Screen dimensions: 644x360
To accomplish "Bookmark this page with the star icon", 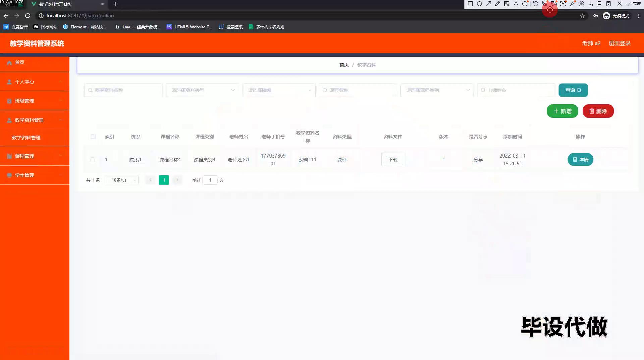I will coord(582,16).
